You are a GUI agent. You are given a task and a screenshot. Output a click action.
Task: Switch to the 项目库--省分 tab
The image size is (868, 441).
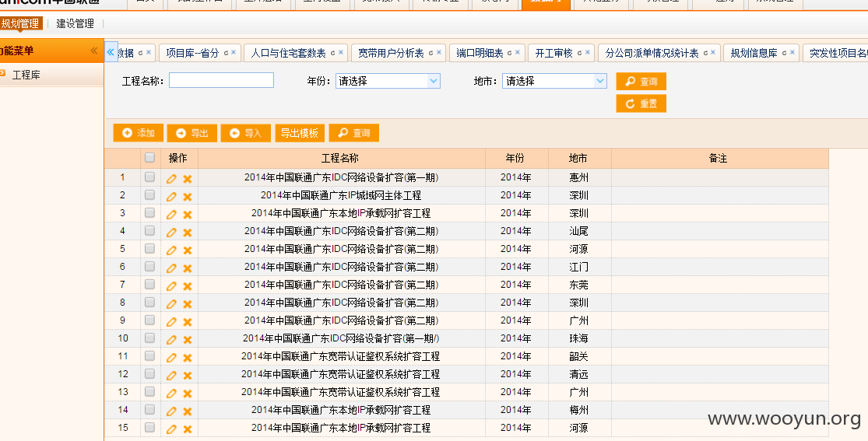point(192,53)
